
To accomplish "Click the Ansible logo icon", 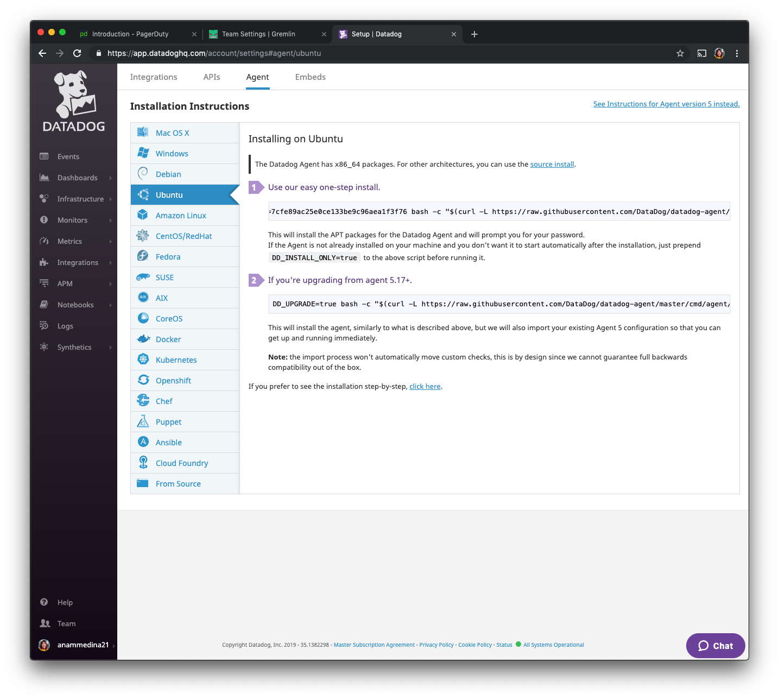I will tap(143, 442).
